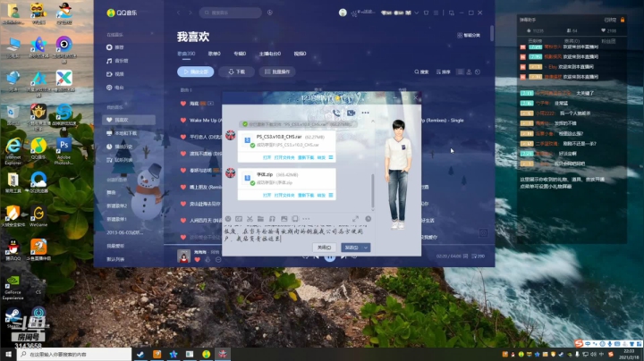
Task: Open the emoji picker in chat toolbar
Action: (x=228, y=219)
